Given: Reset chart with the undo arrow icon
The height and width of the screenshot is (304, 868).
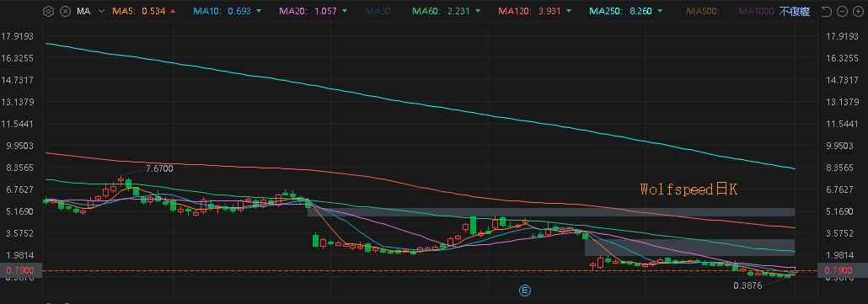Looking at the screenshot, I should click(x=827, y=11).
